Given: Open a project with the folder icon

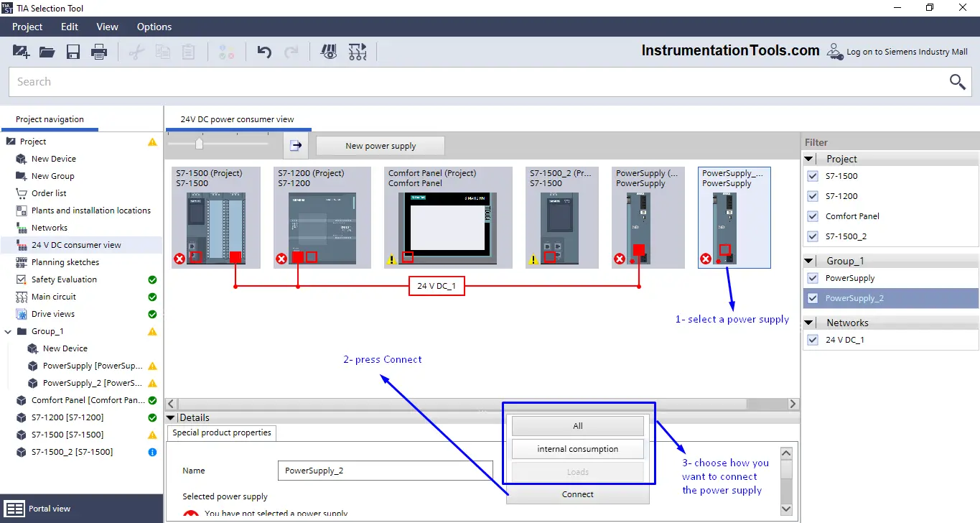Looking at the screenshot, I should pos(47,52).
